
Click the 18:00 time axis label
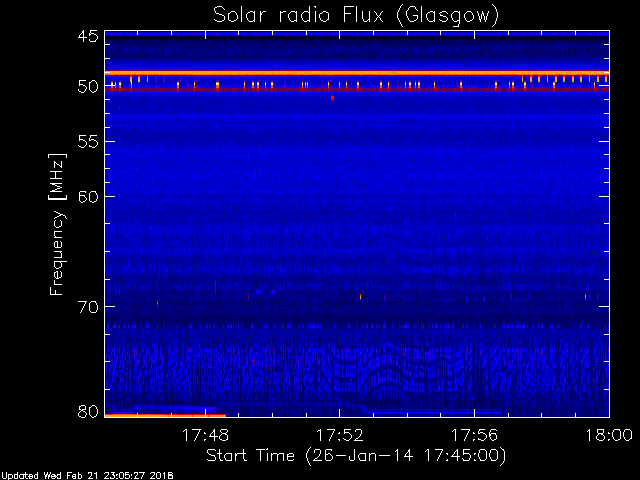[x=609, y=435]
